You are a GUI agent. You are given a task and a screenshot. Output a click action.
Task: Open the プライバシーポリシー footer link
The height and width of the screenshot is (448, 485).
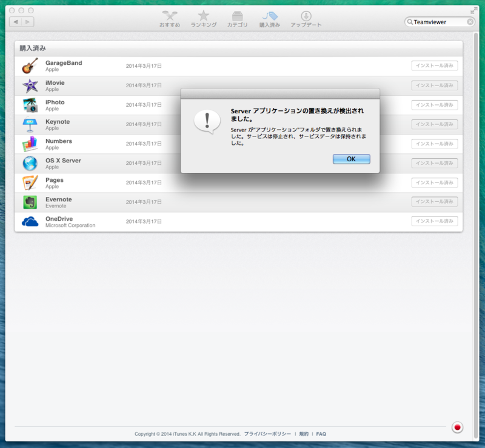pos(267,434)
